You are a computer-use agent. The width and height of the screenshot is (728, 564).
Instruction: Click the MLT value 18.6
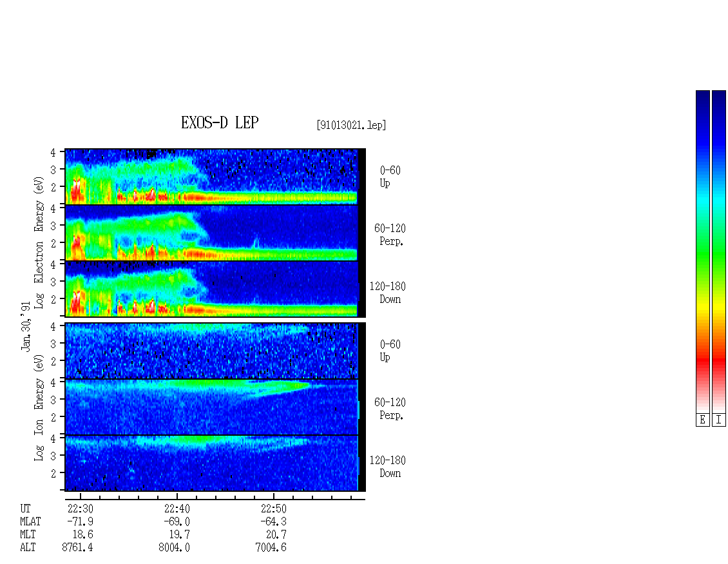pos(82,535)
